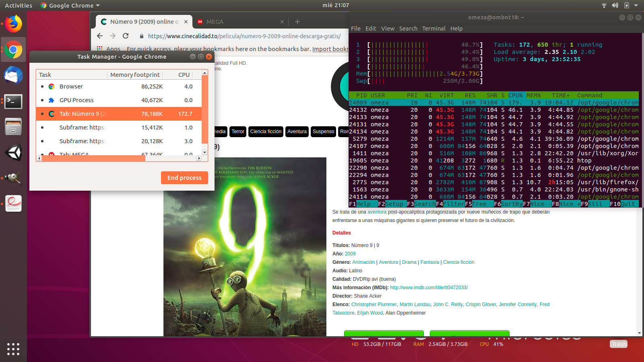Open the Apps bookmarks shortcut
Screen dimensions: 644x362
(109, 49)
